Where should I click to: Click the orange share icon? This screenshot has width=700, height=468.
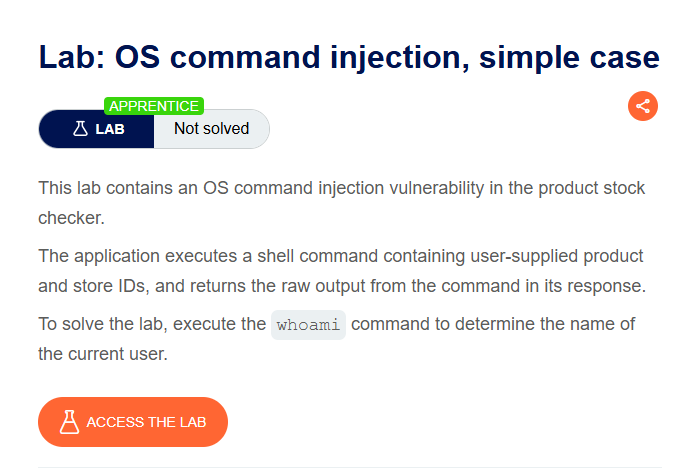click(642, 106)
